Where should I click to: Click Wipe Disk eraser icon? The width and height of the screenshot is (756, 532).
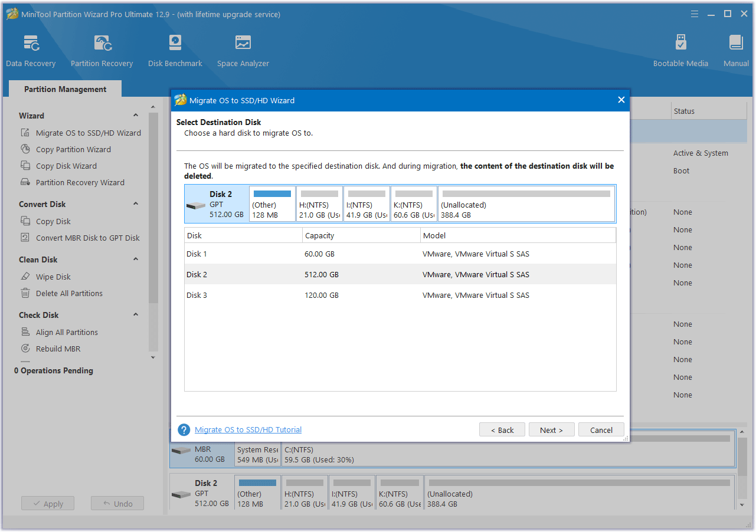[25, 277]
